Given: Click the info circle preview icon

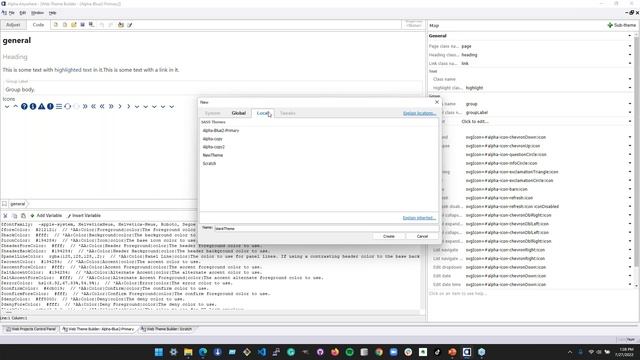Looking at the screenshot, I should tap(33, 107).
